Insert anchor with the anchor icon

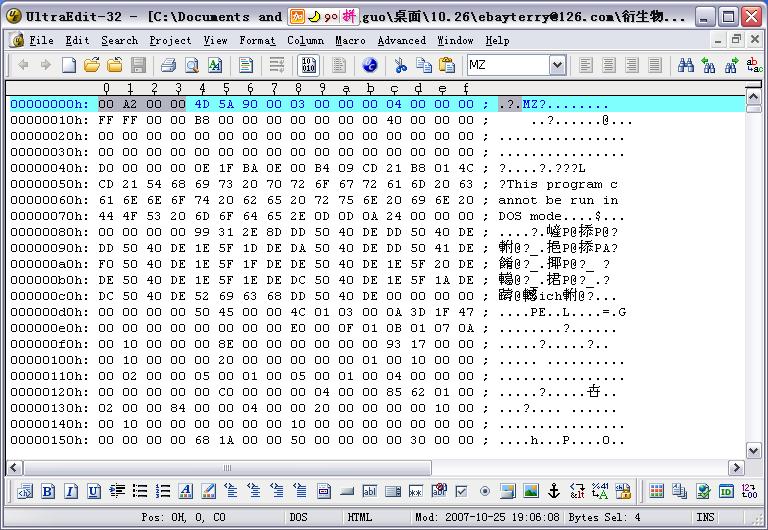point(554,491)
